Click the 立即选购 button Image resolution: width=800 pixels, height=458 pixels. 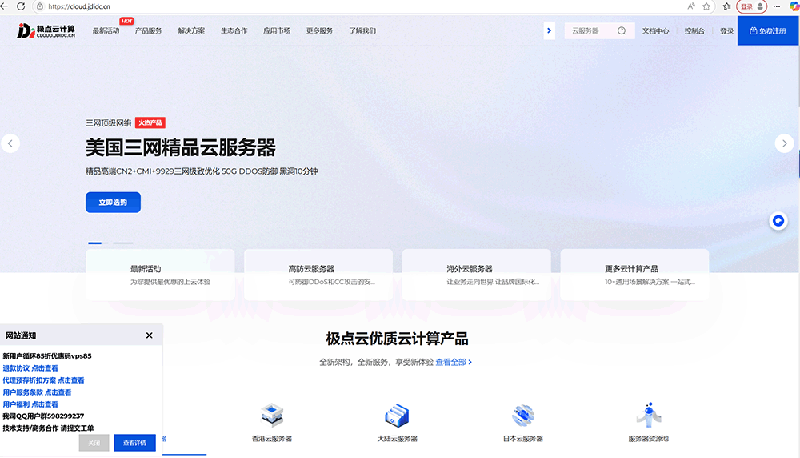tap(113, 202)
